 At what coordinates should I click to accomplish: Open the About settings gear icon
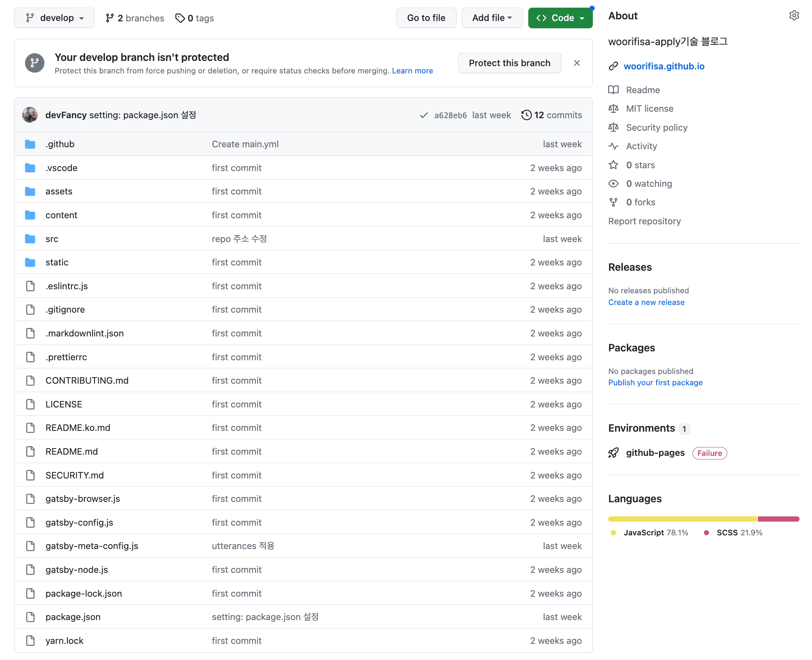[x=793, y=16]
